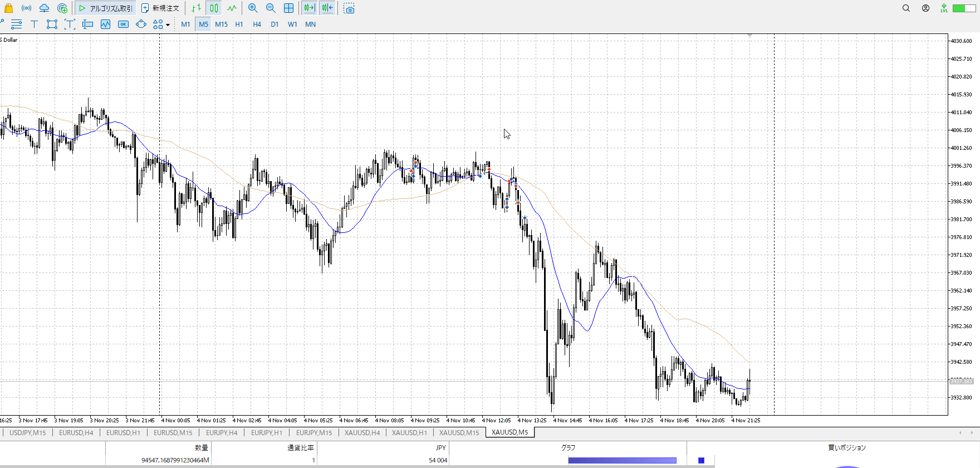Select the H4 timeframe
Viewport: 980px width, 468px height.
point(257,25)
